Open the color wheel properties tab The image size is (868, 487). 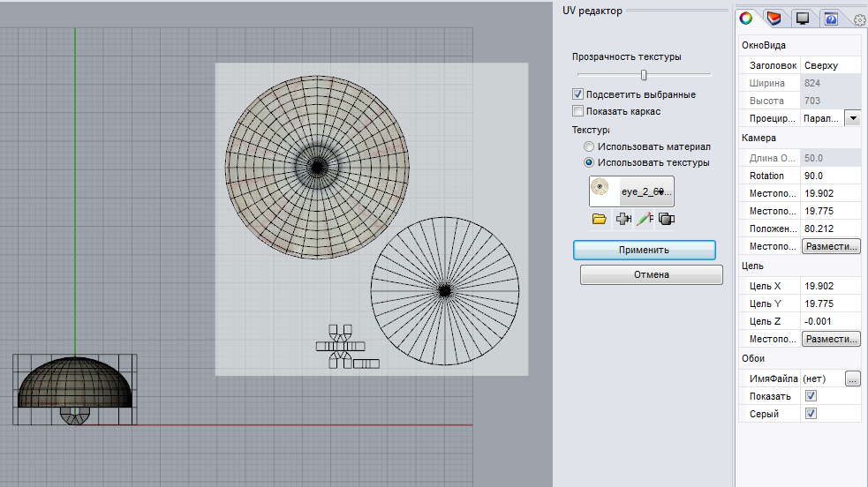748,18
